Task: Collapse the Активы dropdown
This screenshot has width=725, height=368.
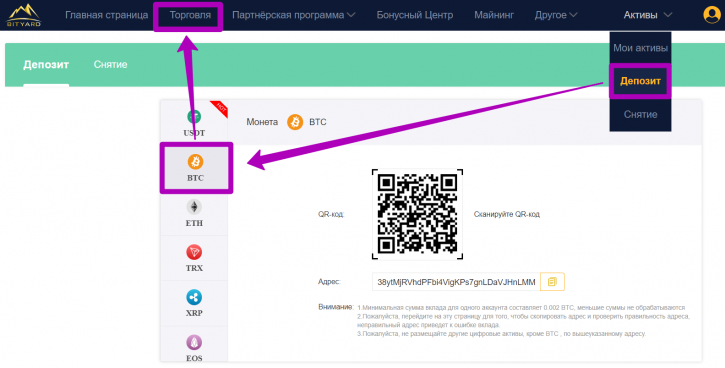Action: (x=647, y=15)
